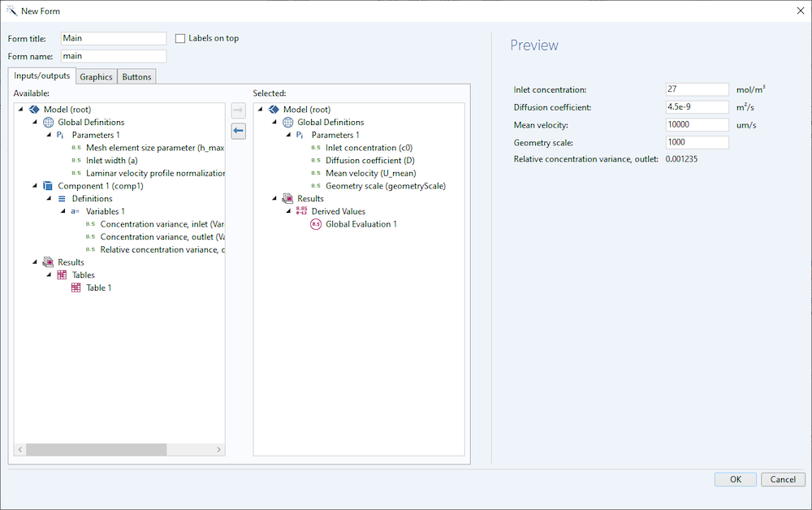Click the Model (root) icon in Available tree
The height and width of the screenshot is (510, 812).
34,110
